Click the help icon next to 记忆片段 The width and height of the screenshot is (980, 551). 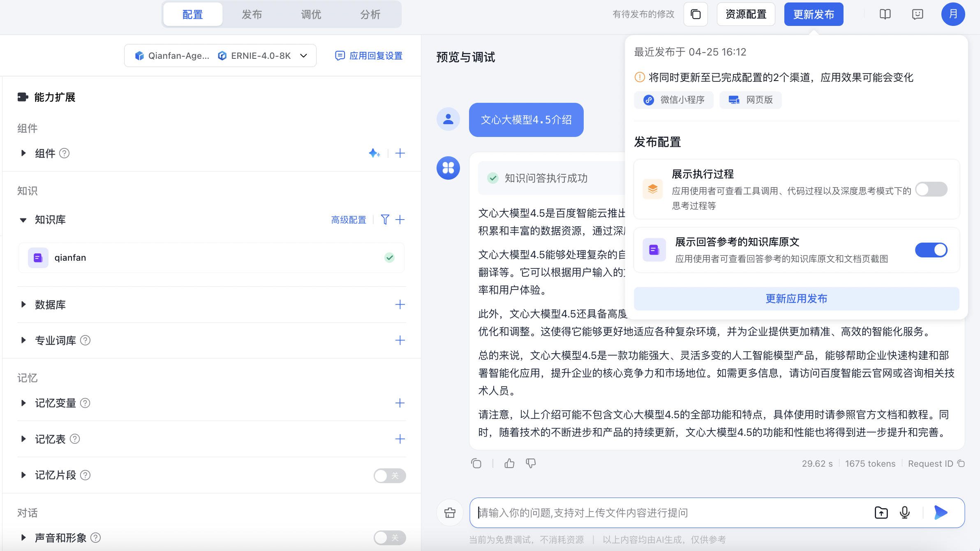85,475
